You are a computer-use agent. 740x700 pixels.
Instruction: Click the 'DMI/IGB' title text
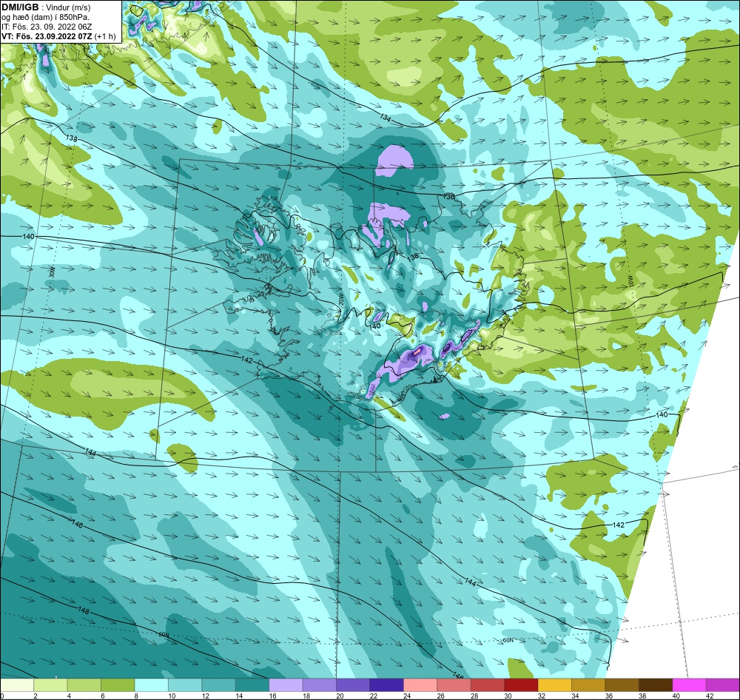pos(20,7)
